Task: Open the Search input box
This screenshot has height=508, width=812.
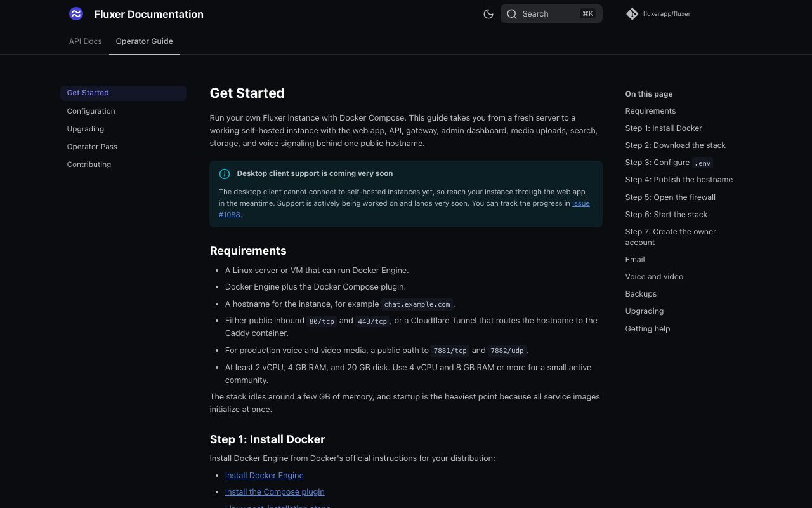Action: coord(551,14)
